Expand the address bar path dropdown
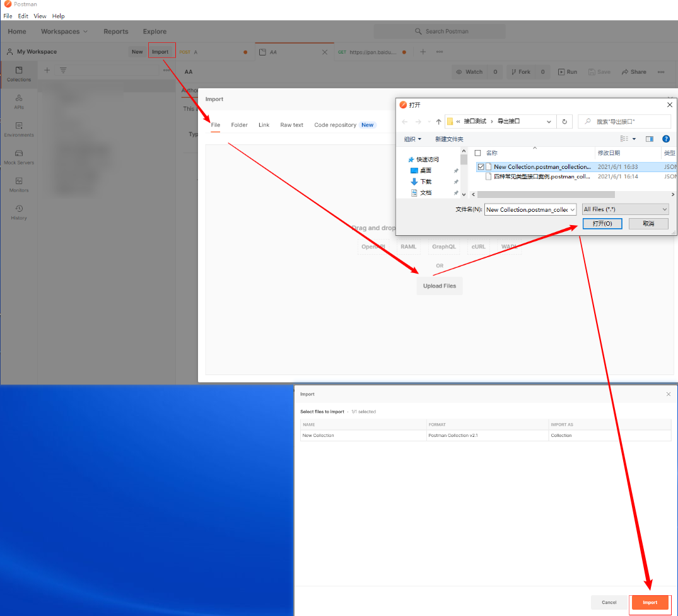678x616 pixels. click(x=549, y=122)
